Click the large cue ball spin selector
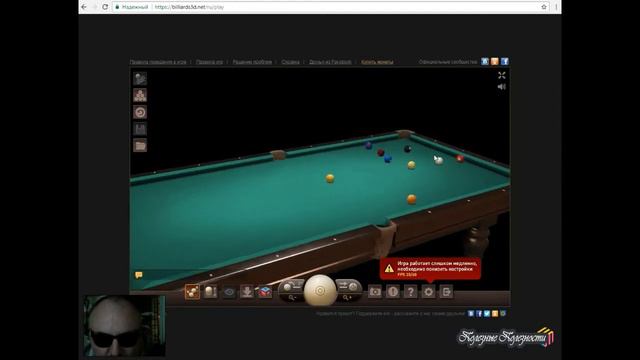This screenshot has height=360, width=640. tap(320, 291)
